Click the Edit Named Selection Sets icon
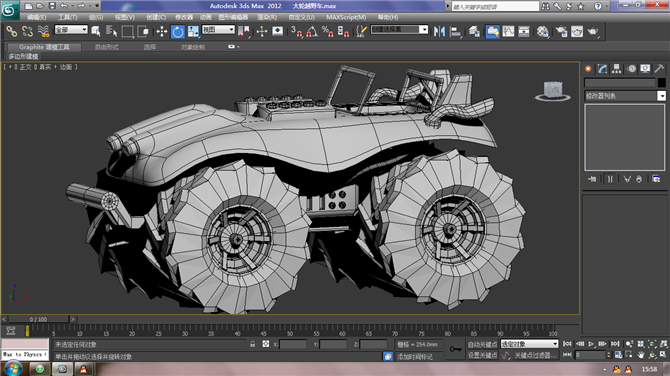This screenshot has width=670, height=376. 361,31
